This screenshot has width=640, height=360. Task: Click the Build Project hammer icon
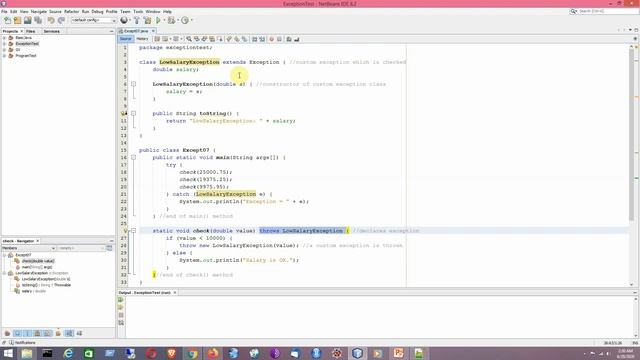point(137,20)
